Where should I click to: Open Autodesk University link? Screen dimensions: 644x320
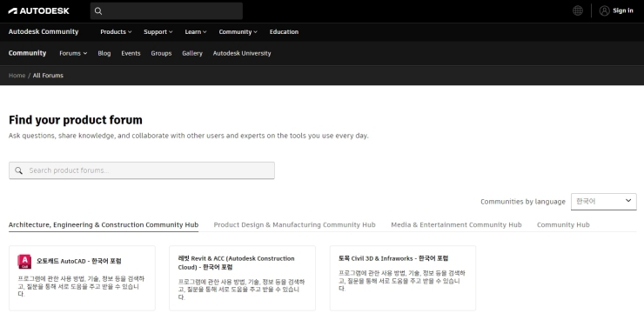click(x=242, y=53)
